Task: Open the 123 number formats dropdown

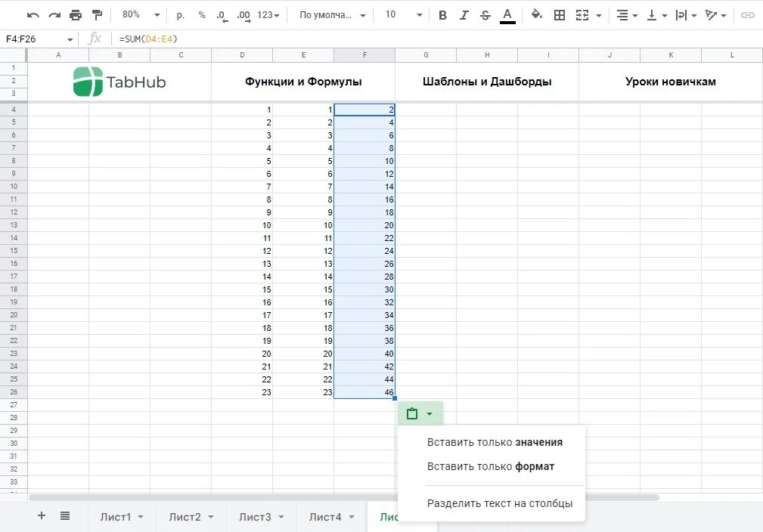Action: [268, 15]
